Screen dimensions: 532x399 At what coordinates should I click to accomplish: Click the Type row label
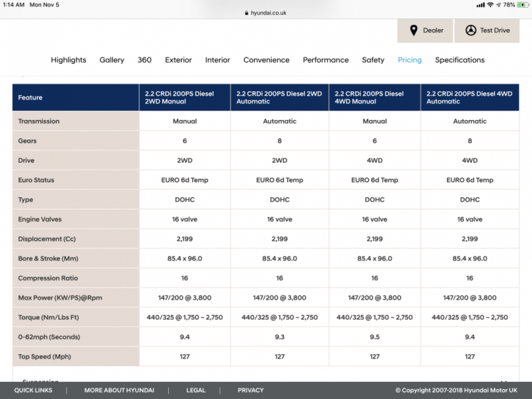point(26,200)
